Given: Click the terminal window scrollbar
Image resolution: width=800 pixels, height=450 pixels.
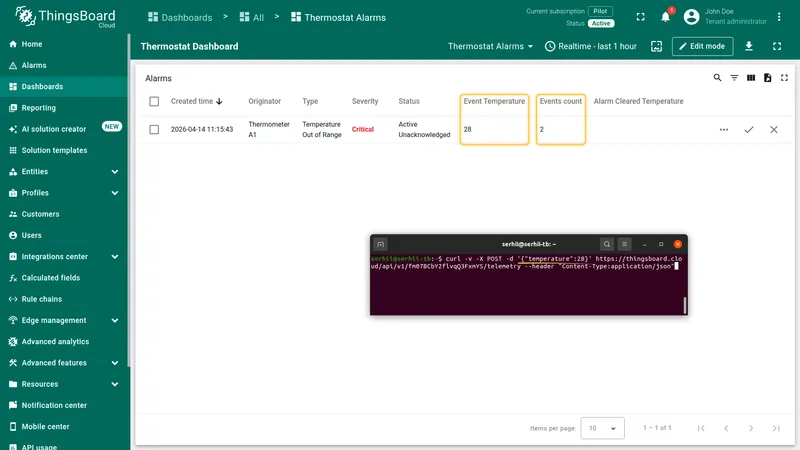Looking at the screenshot, I should 685,305.
